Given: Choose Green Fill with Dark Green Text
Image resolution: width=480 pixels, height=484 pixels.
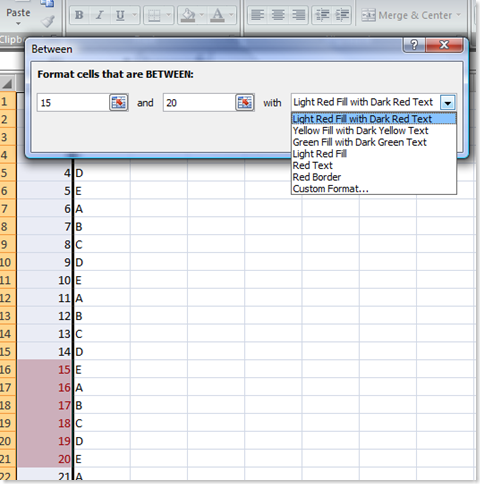Looking at the screenshot, I should point(359,142).
